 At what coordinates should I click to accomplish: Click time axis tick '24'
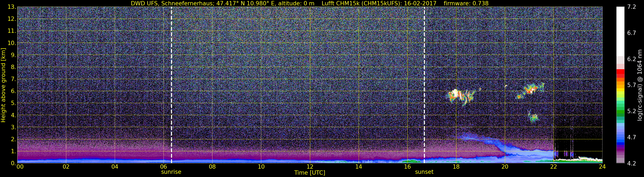(x=602, y=167)
